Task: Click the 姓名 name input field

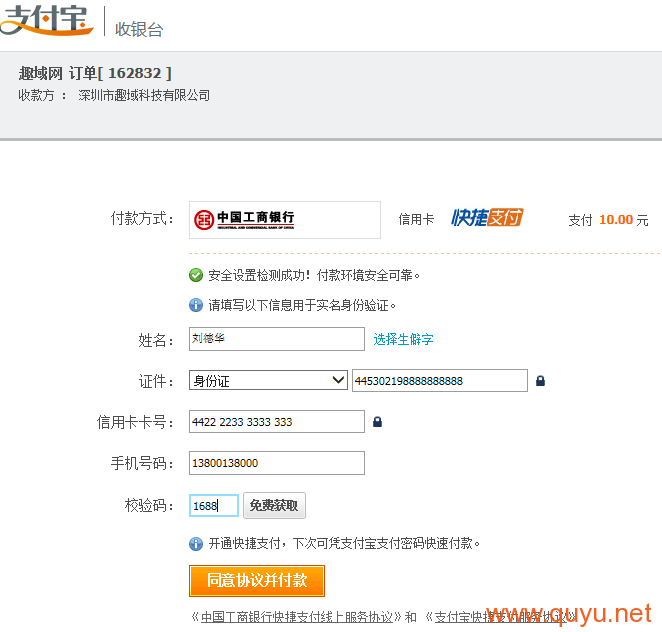Action: click(x=277, y=339)
